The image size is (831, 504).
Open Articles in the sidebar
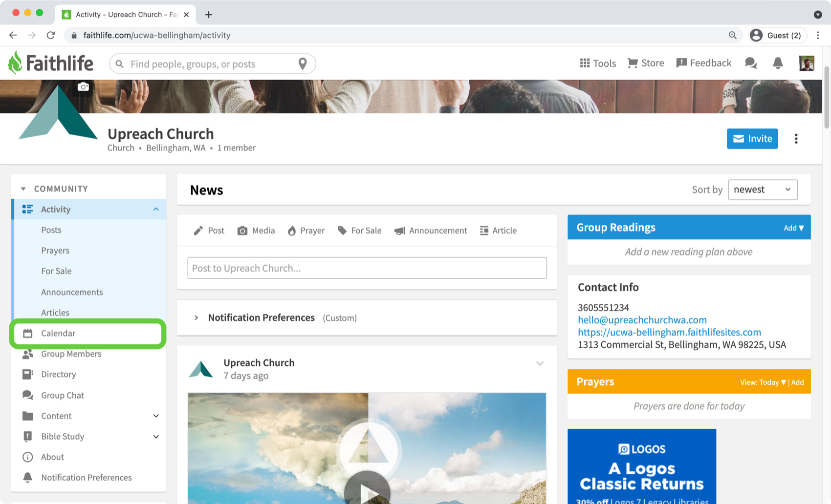pos(55,313)
